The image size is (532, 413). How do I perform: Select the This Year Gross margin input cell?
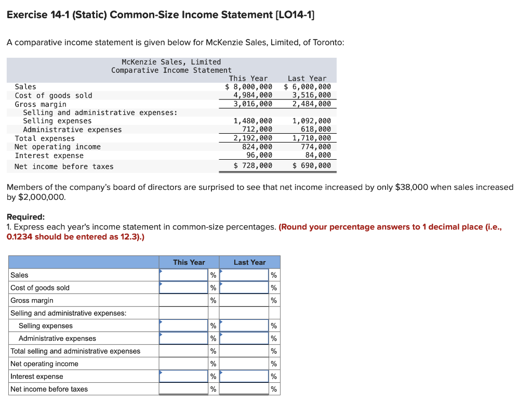(x=183, y=300)
